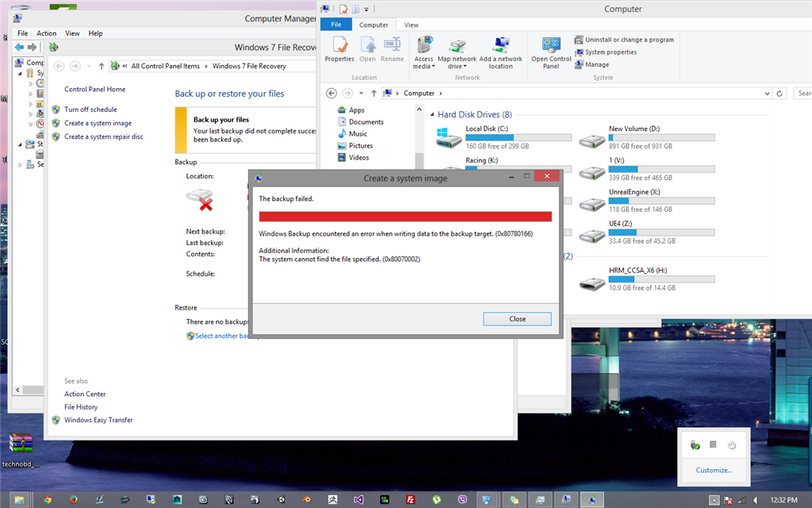812x508 pixels.
Task: Click All Control Panel Items breadcrumb
Action: click(x=165, y=66)
